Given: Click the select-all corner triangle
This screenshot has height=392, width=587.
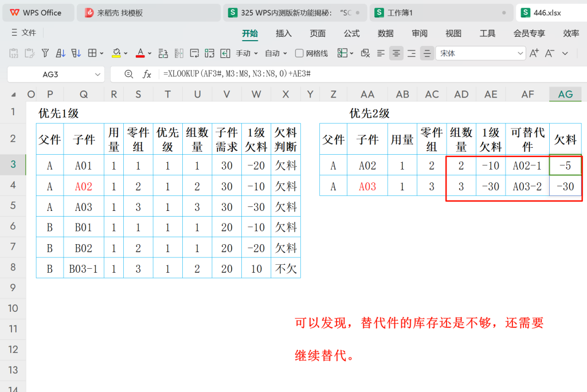Looking at the screenshot, I should click(x=14, y=95).
